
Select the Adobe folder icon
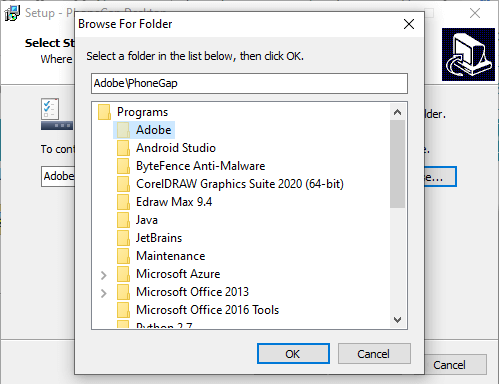pos(123,130)
